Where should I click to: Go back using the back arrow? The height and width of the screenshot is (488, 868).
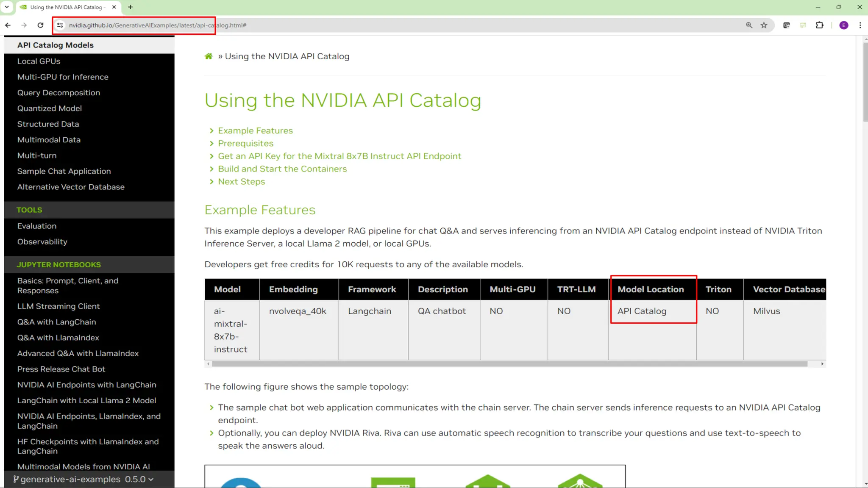[x=8, y=25]
